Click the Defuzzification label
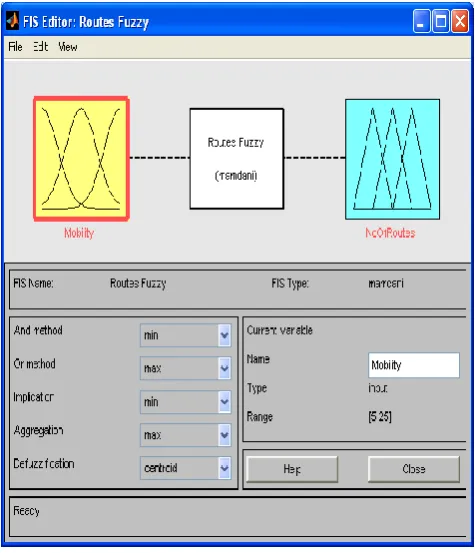 pyautogui.click(x=44, y=463)
